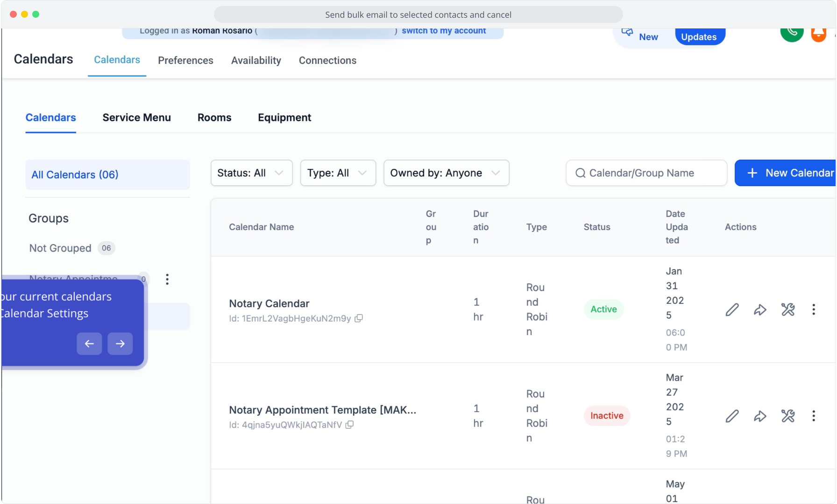
Task: Go to next tour step arrow
Action: pyautogui.click(x=120, y=343)
